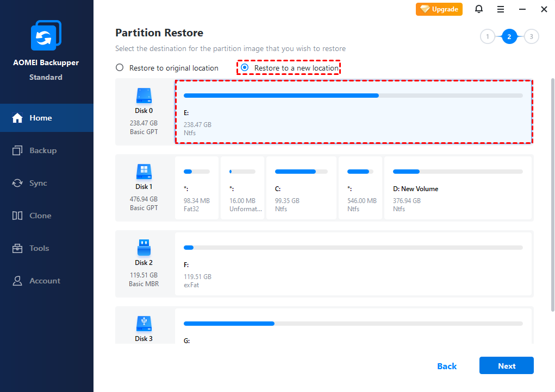Viewport: 555px width, 392px height.
Task: Click the Disk 2 USB stick icon
Action: tap(144, 248)
